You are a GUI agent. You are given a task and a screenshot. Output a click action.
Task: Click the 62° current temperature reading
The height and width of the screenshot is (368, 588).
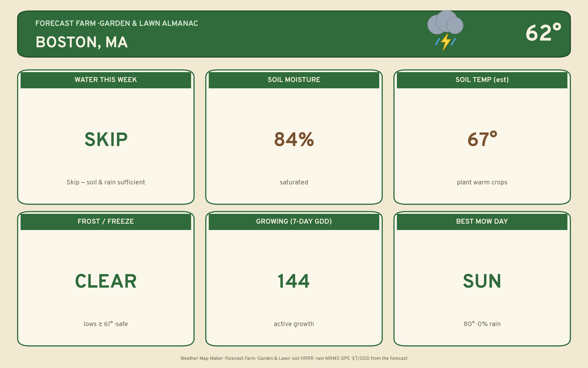click(544, 33)
